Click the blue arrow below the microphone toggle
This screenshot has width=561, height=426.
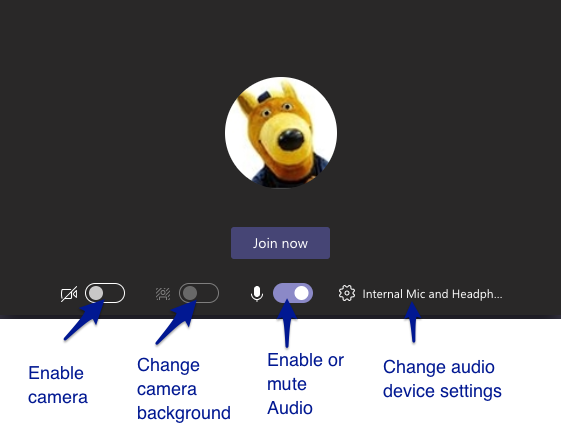point(287,323)
